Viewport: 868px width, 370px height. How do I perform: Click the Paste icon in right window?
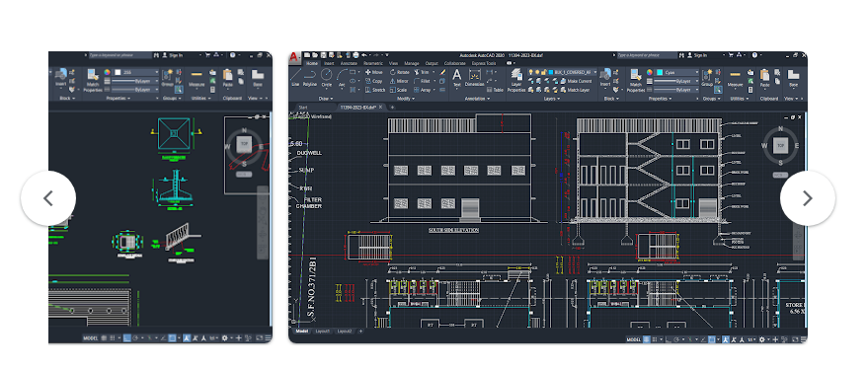tap(764, 78)
